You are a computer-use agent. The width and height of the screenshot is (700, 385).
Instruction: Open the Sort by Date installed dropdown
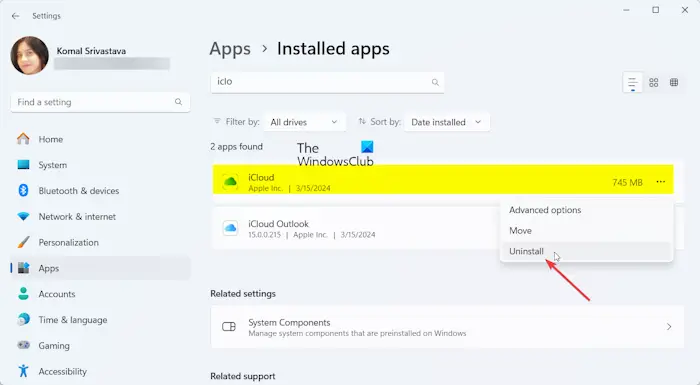(447, 122)
